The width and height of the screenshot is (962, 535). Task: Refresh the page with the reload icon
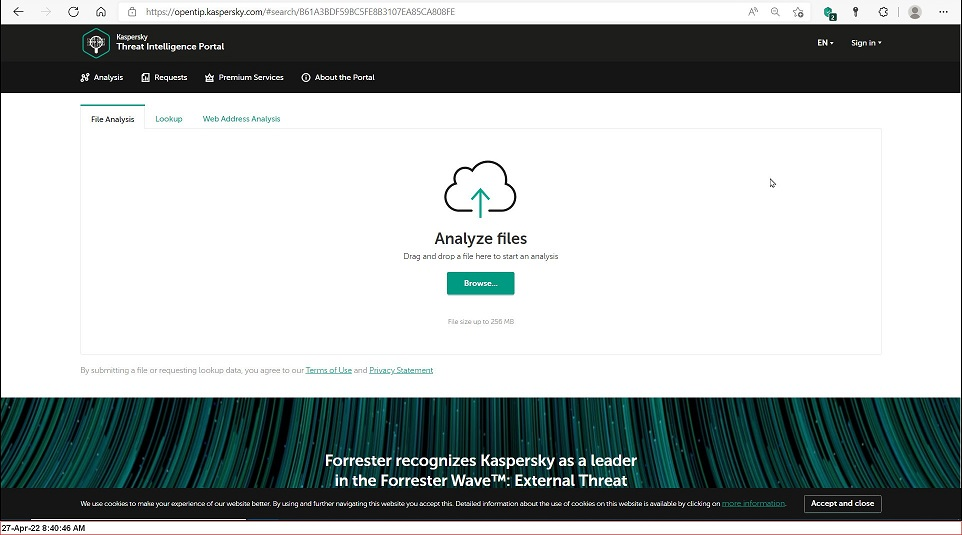click(x=73, y=12)
